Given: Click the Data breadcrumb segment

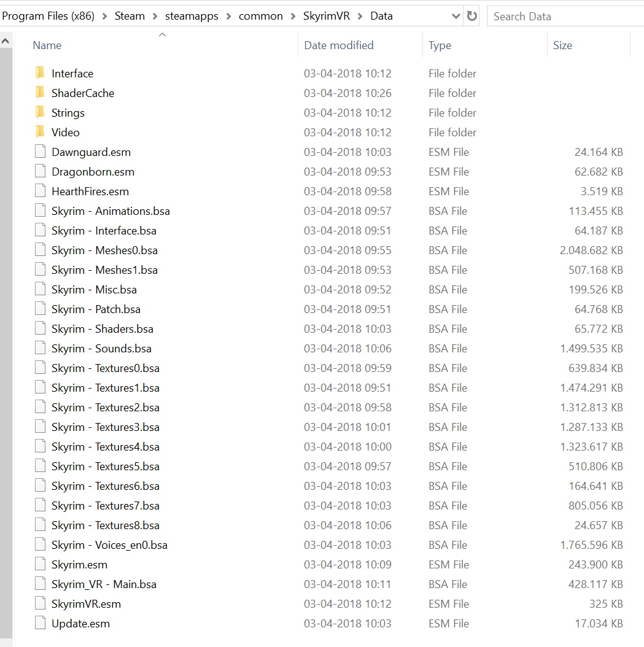Looking at the screenshot, I should [x=381, y=16].
